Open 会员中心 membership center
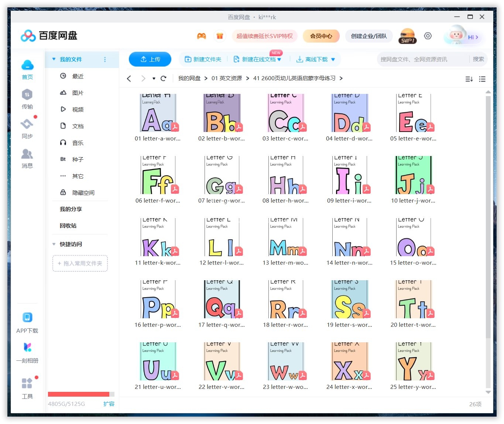504x424 pixels. pyautogui.click(x=321, y=36)
